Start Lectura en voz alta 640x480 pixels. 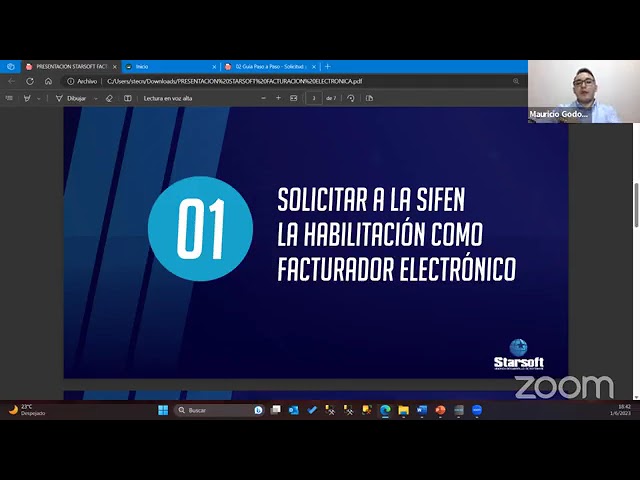coord(168,98)
